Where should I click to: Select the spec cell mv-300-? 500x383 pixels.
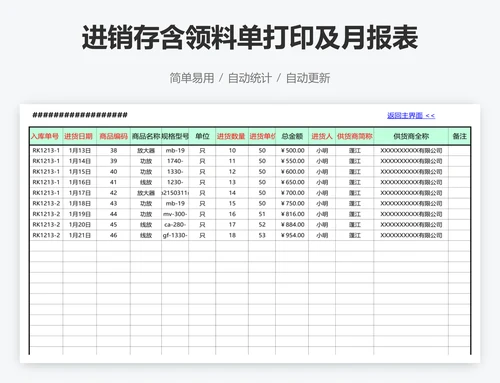[175, 214]
